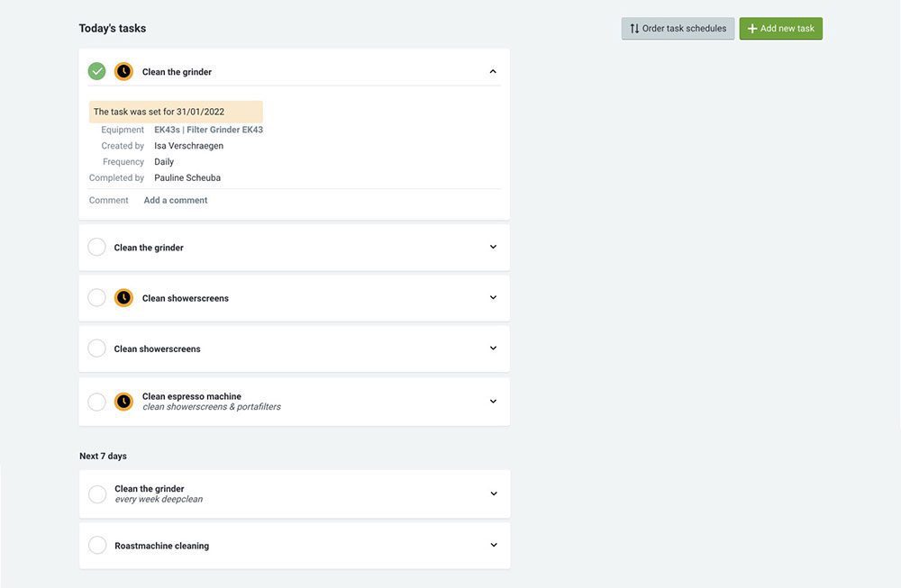Expand the Roastmachine cleaning task

click(494, 546)
